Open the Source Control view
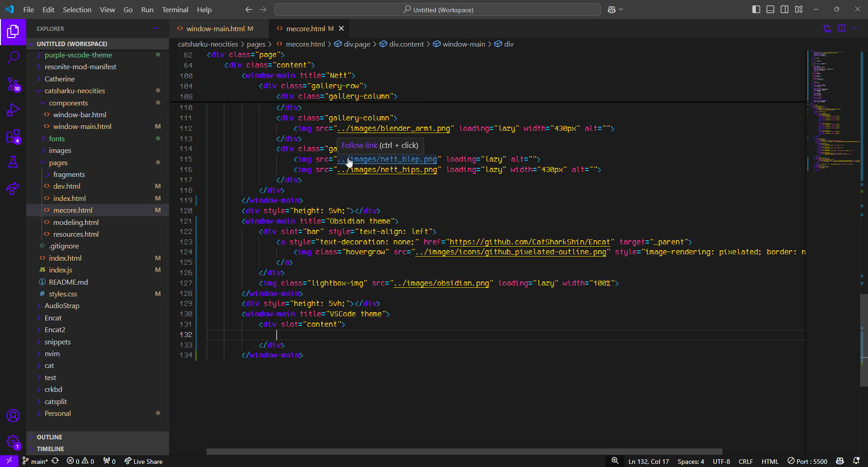 pyautogui.click(x=13, y=84)
